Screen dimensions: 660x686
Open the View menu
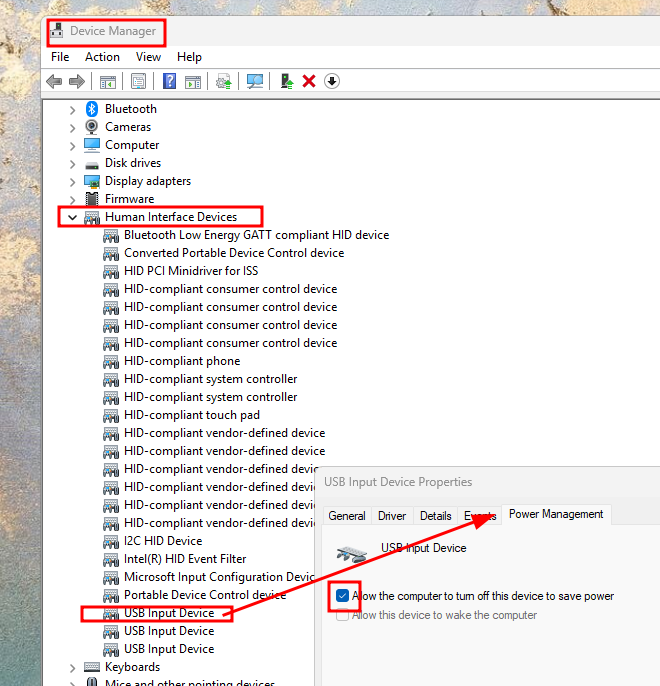pos(148,57)
